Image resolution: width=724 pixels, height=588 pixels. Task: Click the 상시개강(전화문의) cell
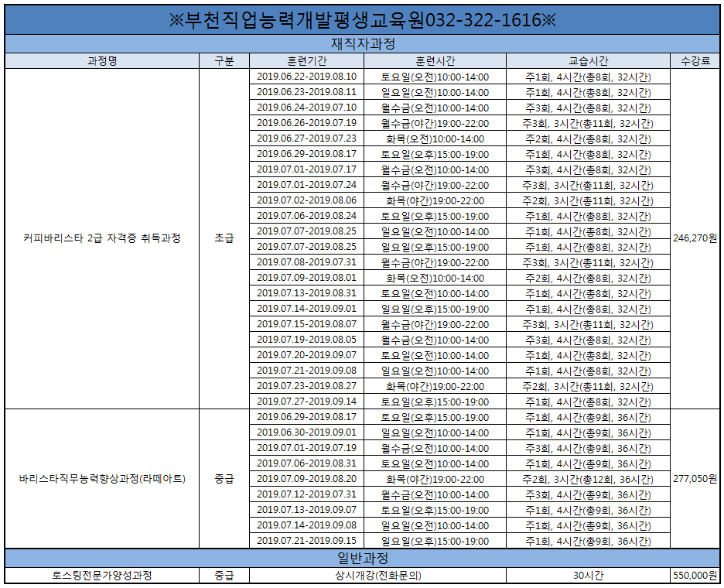[x=378, y=576]
